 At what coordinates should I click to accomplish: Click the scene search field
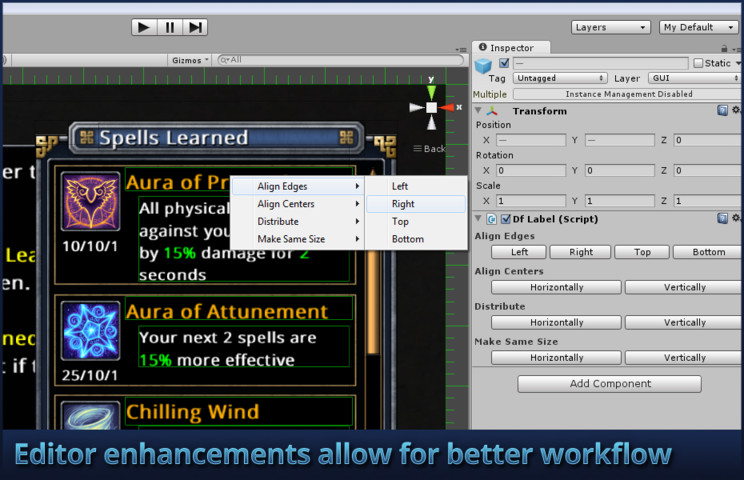point(340,60)
